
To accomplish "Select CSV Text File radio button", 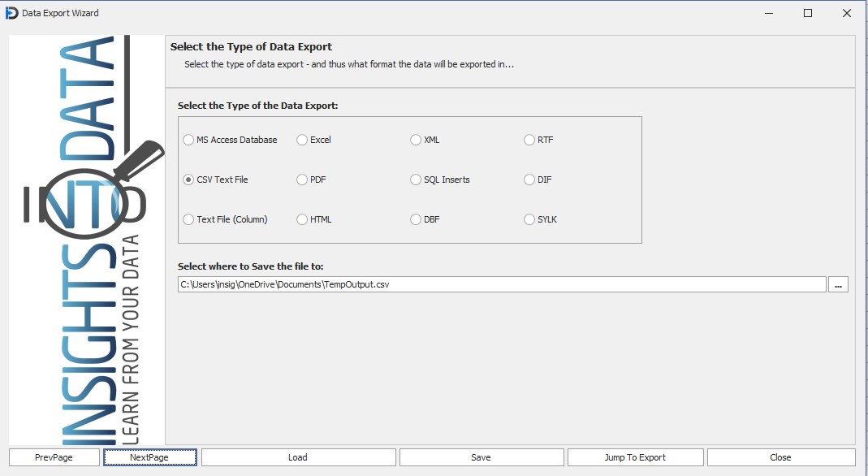I will (x=189, y=180).
